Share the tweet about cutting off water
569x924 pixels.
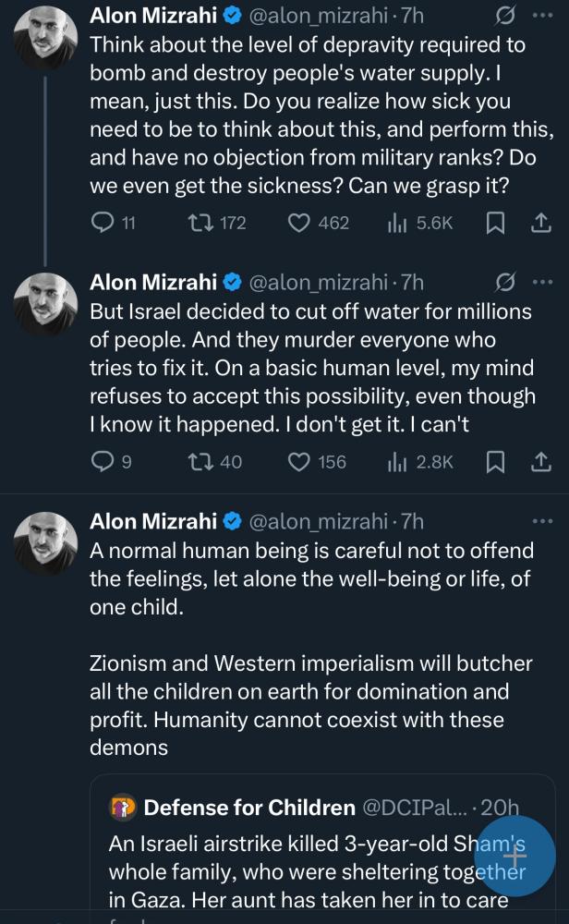(541, 461)
